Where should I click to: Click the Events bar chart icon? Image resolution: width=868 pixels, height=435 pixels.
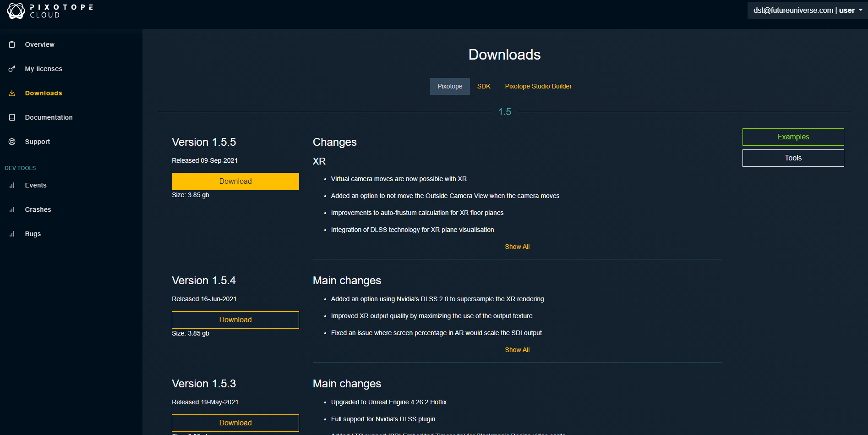pyautogui.click(x=12, y=185)
